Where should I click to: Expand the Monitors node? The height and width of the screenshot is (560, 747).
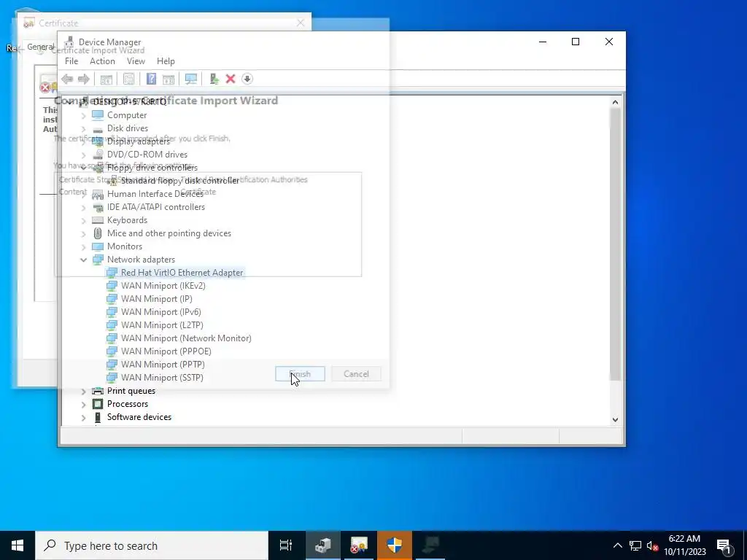[x=83, y=246]
